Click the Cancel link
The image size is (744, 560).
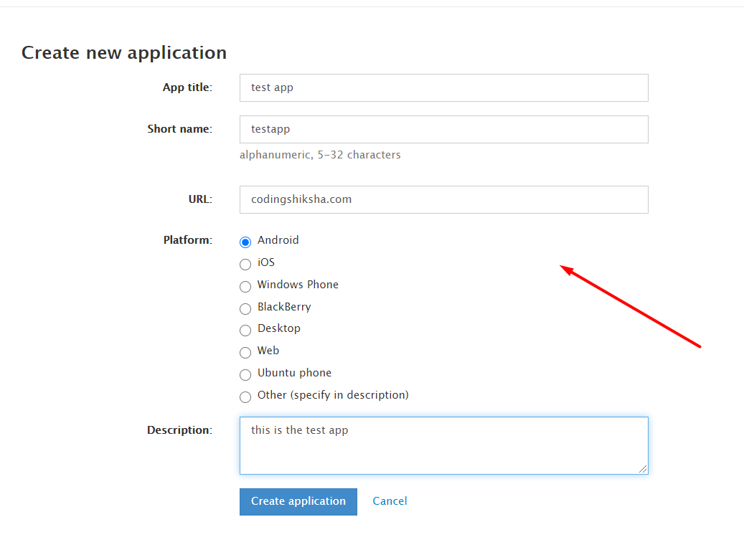[x=390, y=501]
